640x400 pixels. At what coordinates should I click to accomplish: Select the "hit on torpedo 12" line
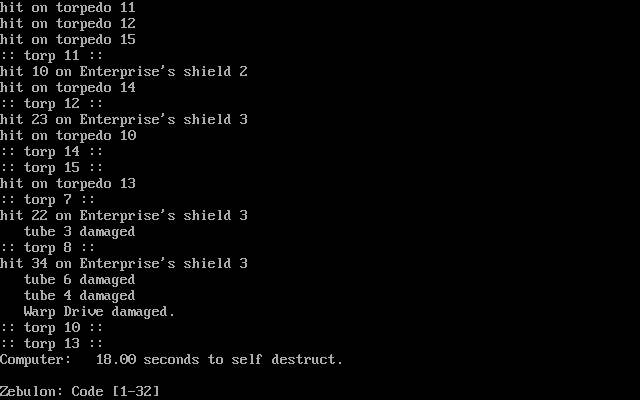click(67, 23)
